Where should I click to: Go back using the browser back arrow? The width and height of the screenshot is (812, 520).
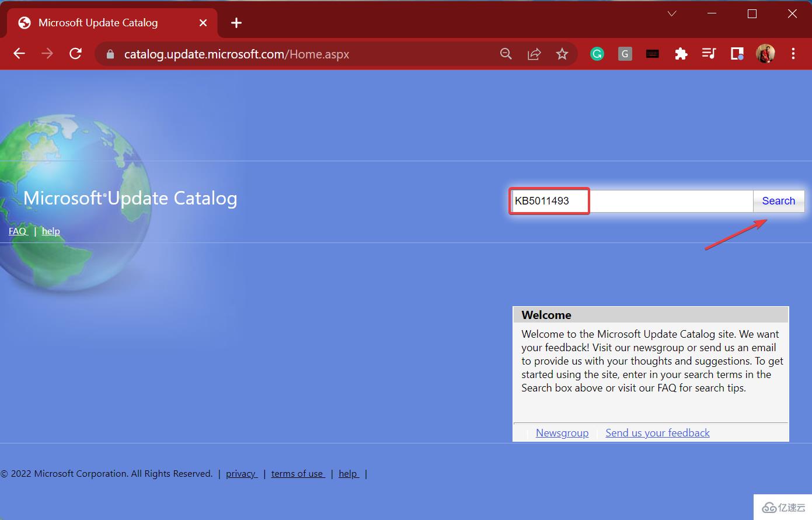[19, 54]
